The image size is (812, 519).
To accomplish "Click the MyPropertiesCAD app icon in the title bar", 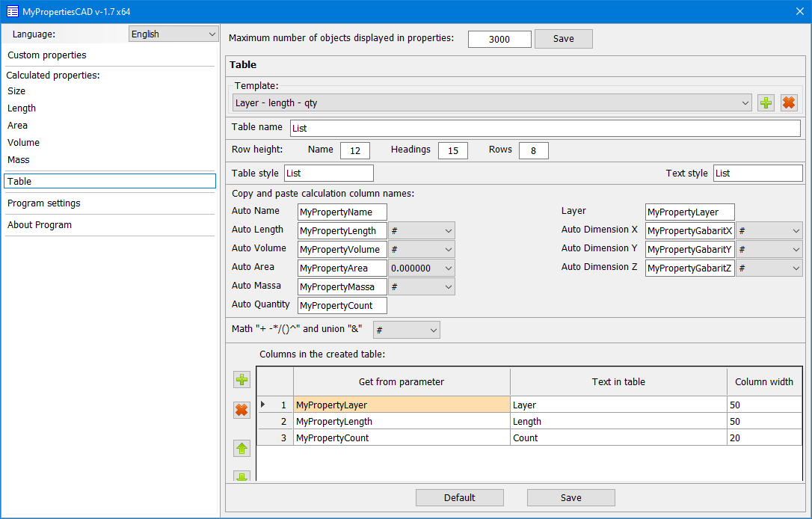I will click(x=13, y=11).
